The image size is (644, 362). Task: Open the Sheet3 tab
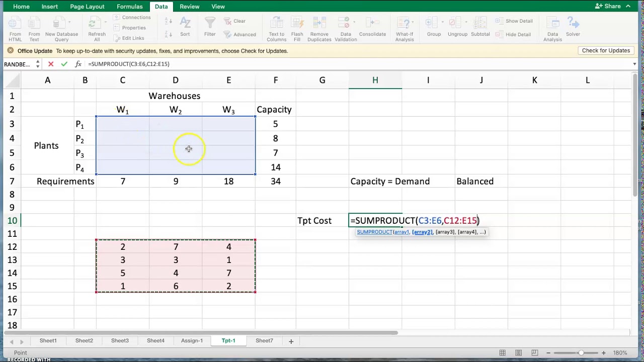click(120, 341)
